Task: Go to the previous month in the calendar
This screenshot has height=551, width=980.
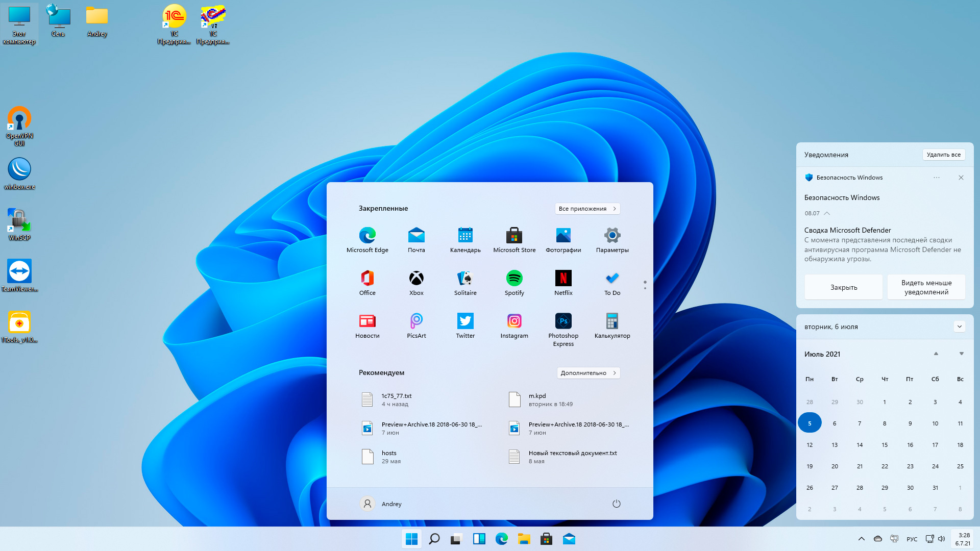Action: tap(936, 354)
